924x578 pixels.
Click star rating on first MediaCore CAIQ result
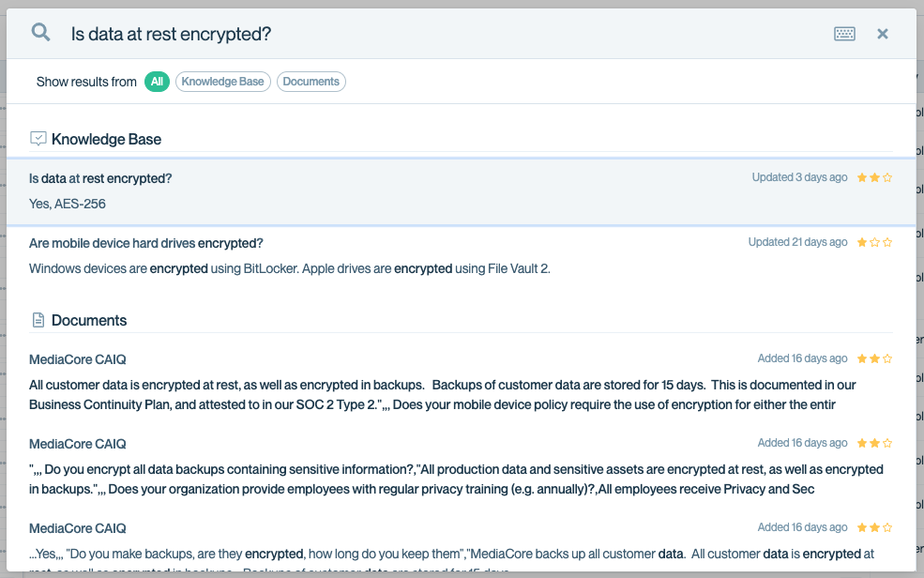pyautogui.click(x=874, y=358)
